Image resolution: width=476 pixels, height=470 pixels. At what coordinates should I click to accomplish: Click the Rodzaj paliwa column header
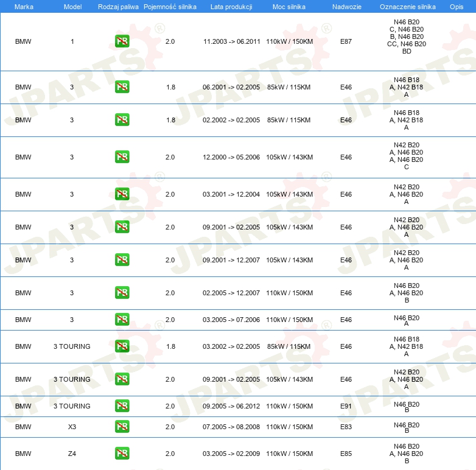tap(118, 7)
